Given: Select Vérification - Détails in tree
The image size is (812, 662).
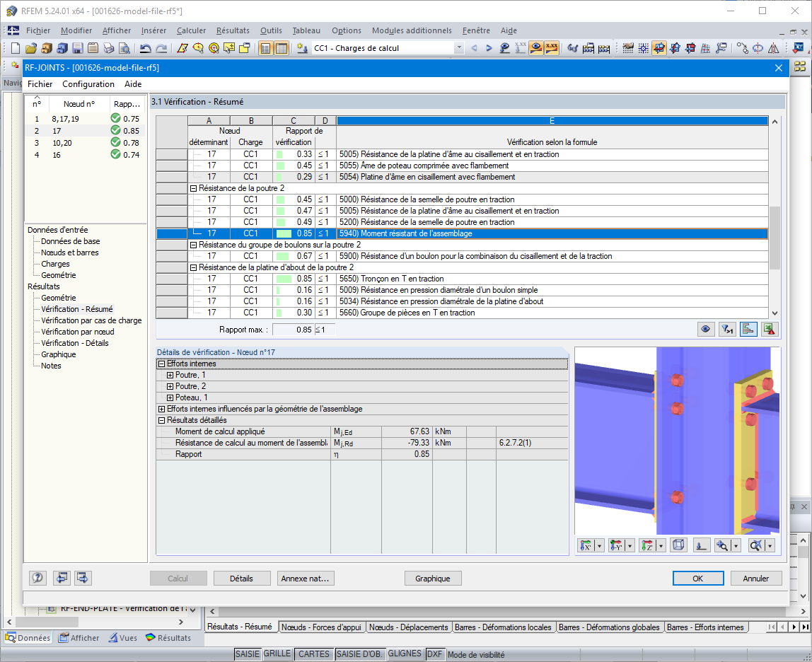Looking at the screenshot, I should click(75, 344).
